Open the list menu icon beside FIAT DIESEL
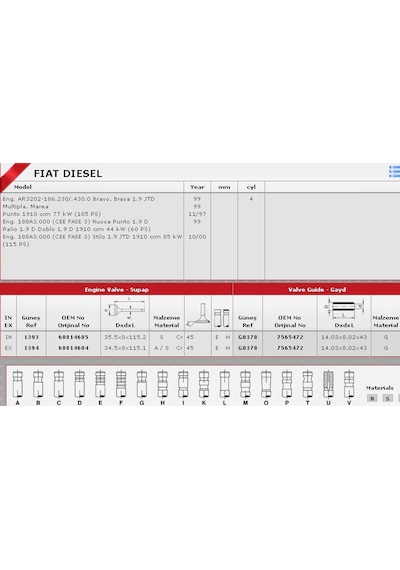Image resolution: width=400 pixels, height=570 pixels. coord(395,172)
